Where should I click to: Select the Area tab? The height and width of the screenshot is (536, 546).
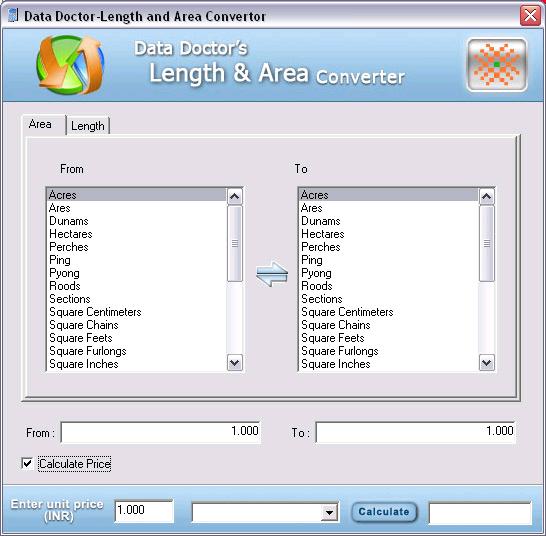pos(40,124)
